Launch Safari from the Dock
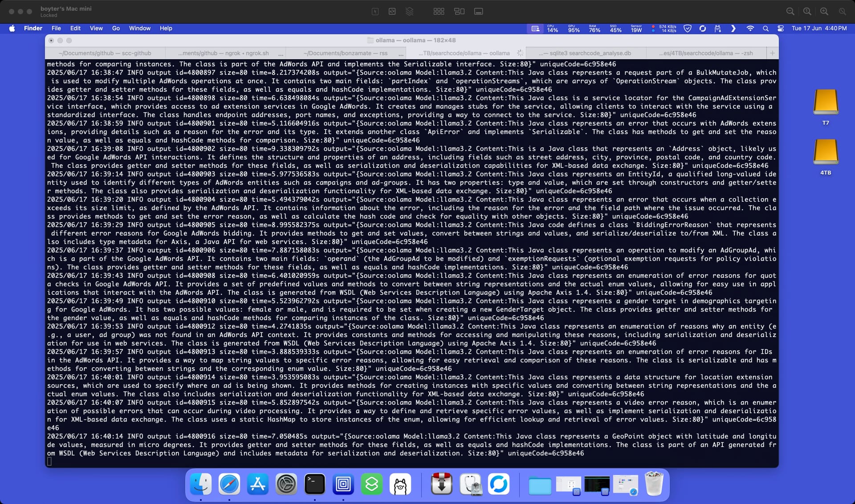855x504 pixels. (229, 484)
